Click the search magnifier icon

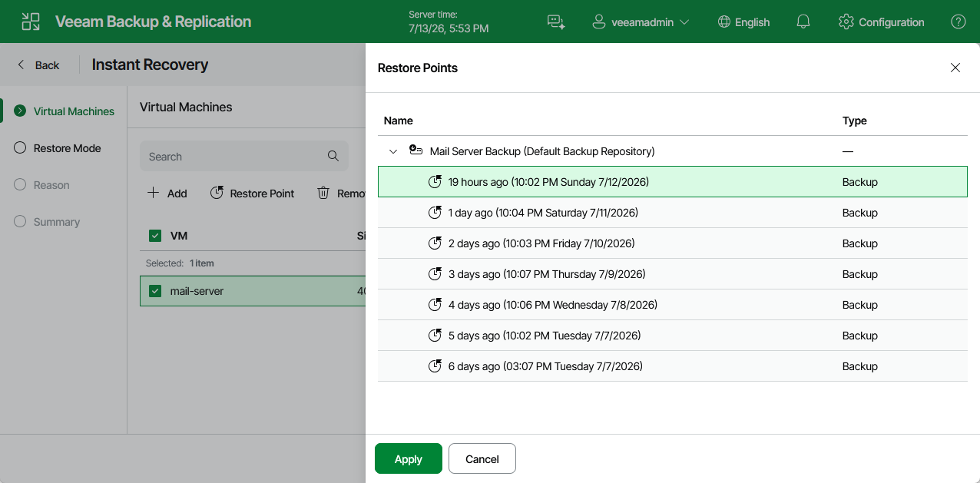pyautogui.click(x=333, y=156)
